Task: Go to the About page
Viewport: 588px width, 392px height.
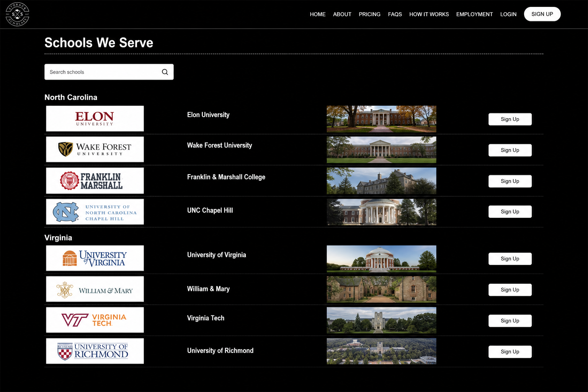Action: point(342,14)
